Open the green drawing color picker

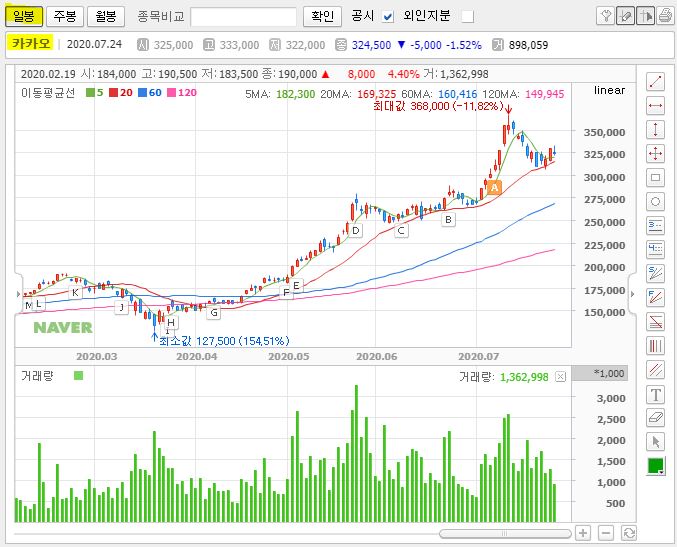655,466
